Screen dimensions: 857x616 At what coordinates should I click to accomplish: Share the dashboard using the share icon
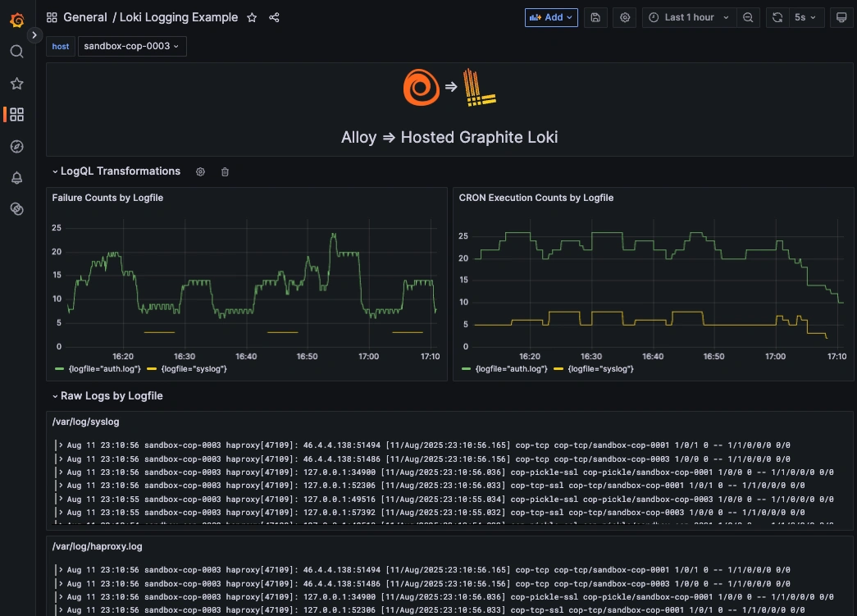coord(274,17)
